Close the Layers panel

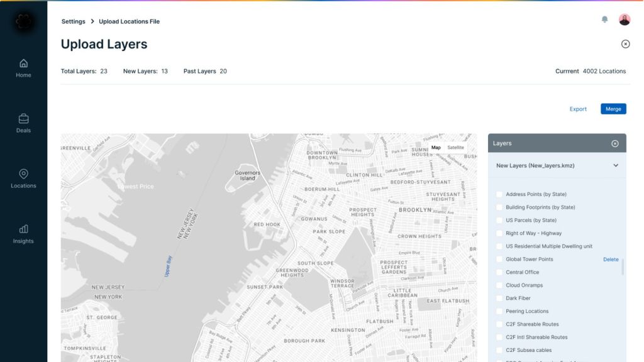tap(615, 143)
